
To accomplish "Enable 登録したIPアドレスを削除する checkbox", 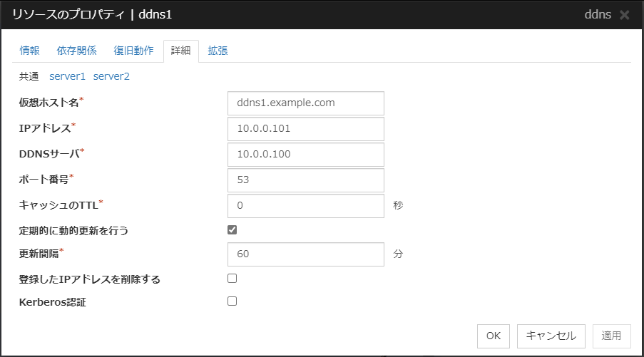I will click(x=232, y=279).
